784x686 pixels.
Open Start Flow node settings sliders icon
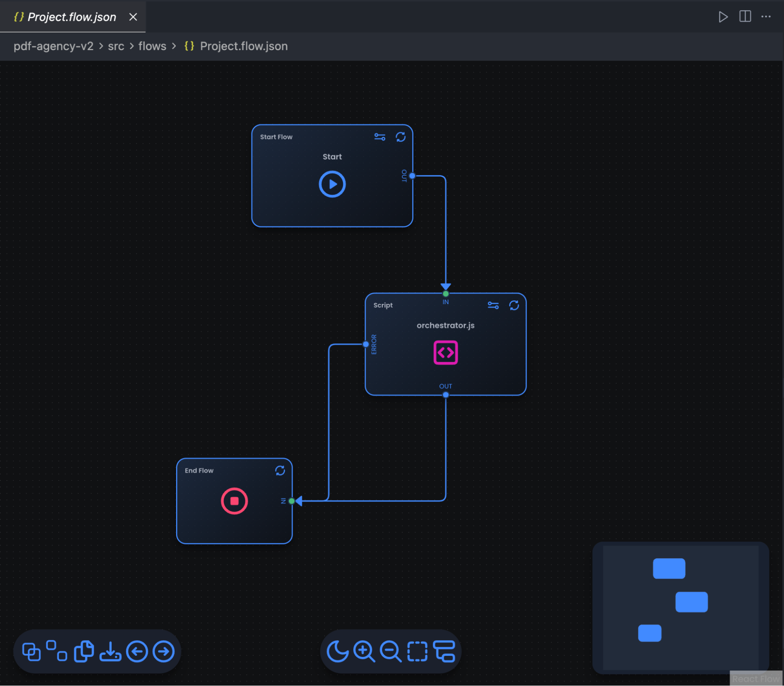coord(380,137)
